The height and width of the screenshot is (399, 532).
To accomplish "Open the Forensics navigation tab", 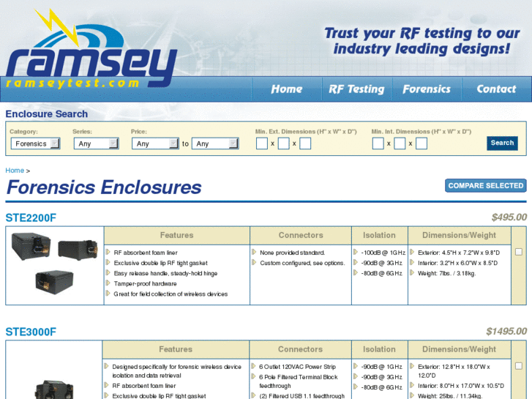I will point(427,89).
